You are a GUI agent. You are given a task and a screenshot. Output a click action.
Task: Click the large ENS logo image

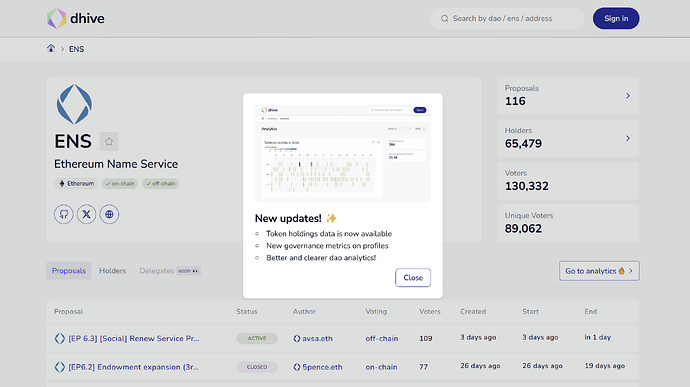(x=74, y=104)
